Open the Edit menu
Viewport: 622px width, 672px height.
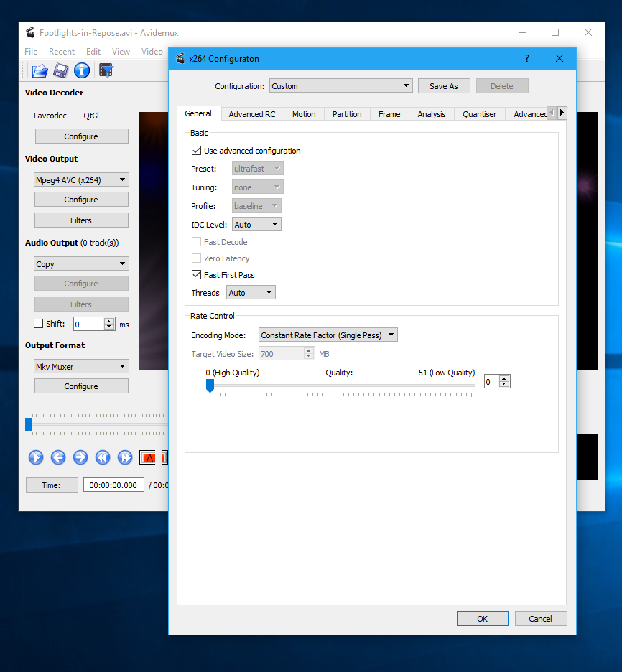93,52
